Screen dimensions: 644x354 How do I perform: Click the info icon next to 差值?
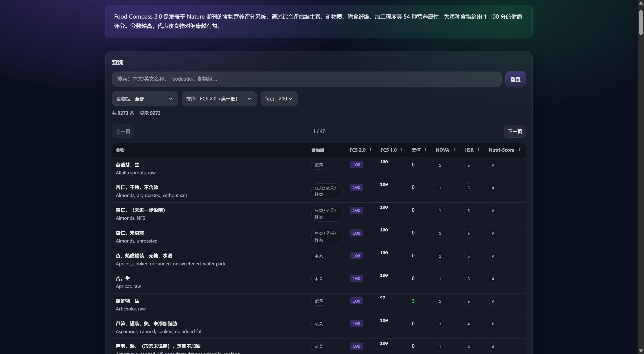(425, 150)
